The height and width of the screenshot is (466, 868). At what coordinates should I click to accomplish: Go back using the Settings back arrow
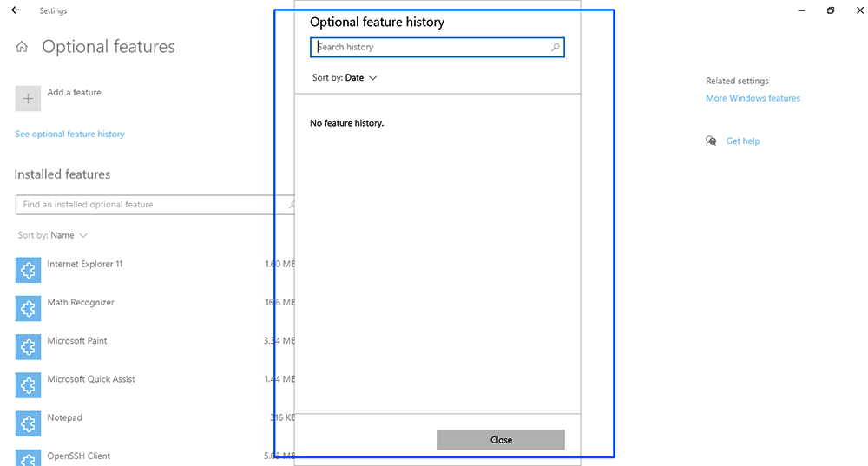16,10
